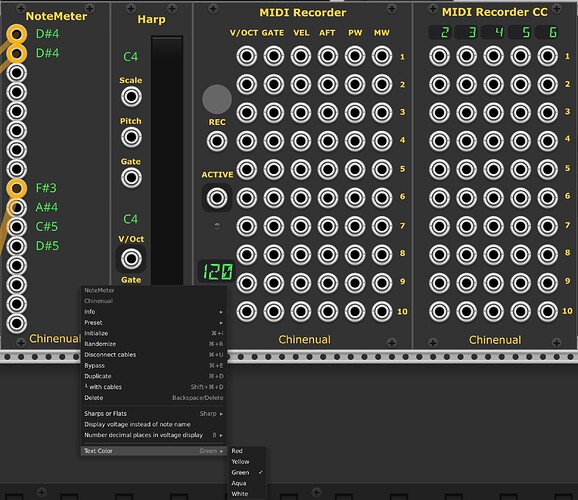Choose duplicate with cables option

(154, 387)
